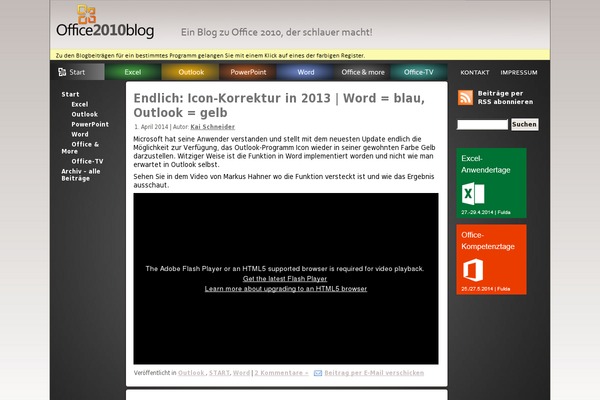Viewport: 600px width, 400px height.
Task: Click the Excel icon in the green banner
Action: pos(473,193)
